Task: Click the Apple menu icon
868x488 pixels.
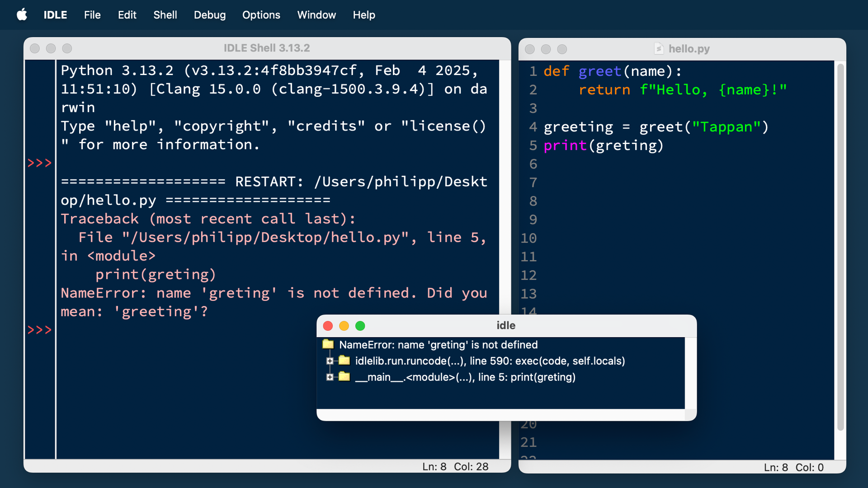Action: [x=22, y=14]
